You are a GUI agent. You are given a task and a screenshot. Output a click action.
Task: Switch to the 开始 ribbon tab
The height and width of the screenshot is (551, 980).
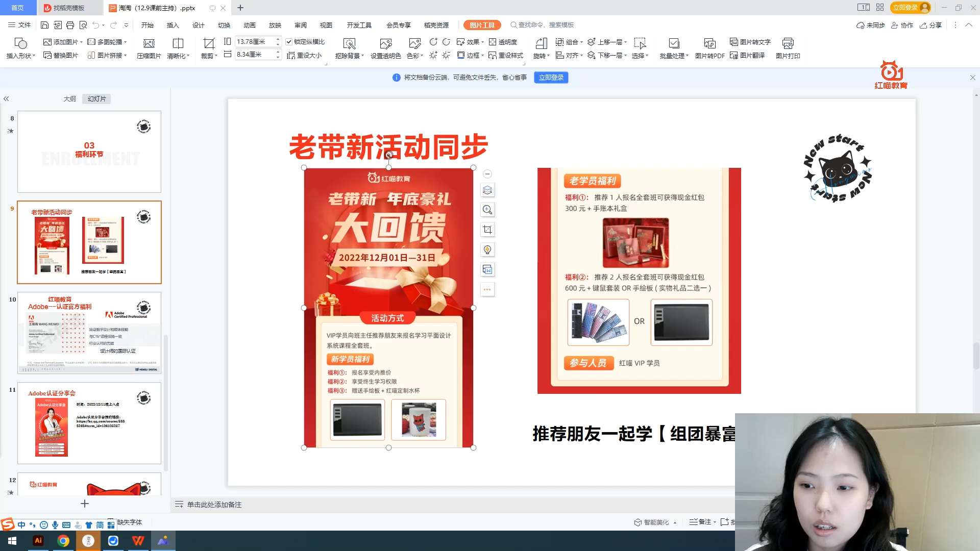(148, 25)
